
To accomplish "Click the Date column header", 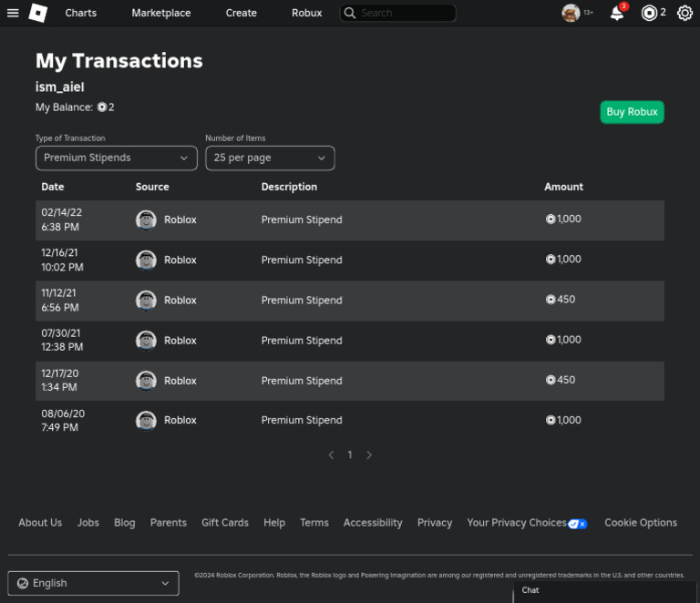I will (x=53, y=187).
